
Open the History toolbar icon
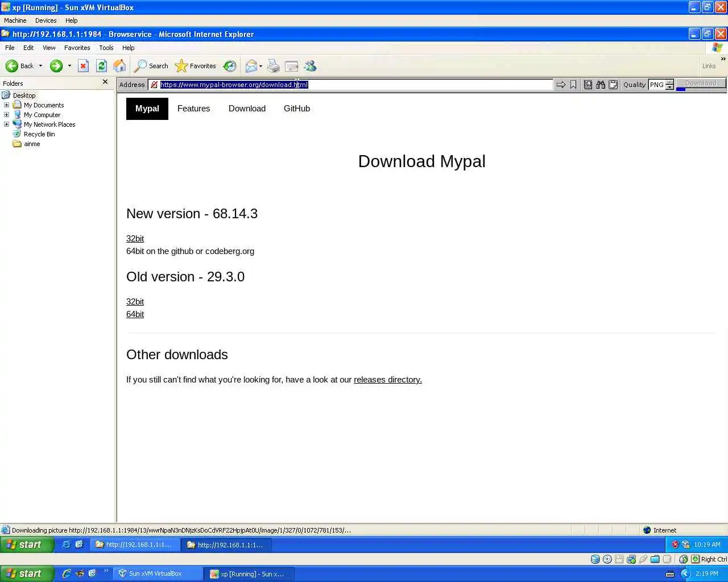pos(230,66)
